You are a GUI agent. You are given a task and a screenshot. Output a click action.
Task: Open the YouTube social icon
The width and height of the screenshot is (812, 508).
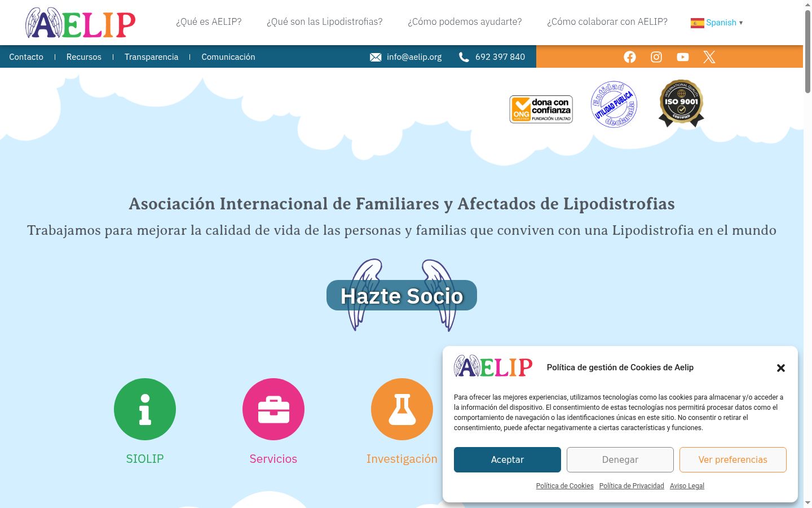point(683,57)
